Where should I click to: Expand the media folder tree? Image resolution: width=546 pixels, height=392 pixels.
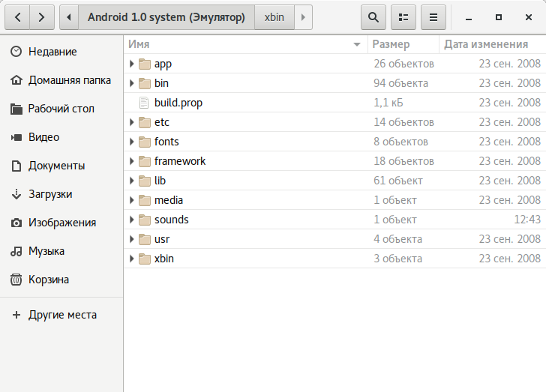132,200
